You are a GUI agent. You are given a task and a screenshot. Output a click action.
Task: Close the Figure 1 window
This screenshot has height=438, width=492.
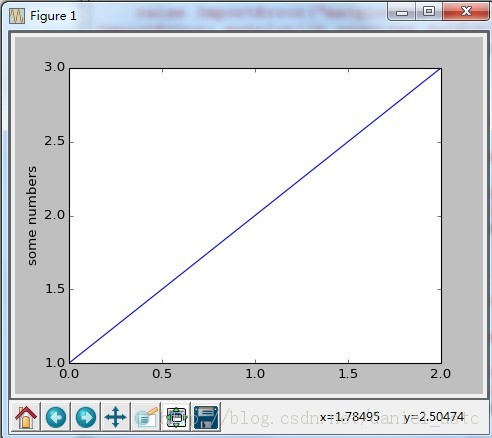tap(466, 12)
